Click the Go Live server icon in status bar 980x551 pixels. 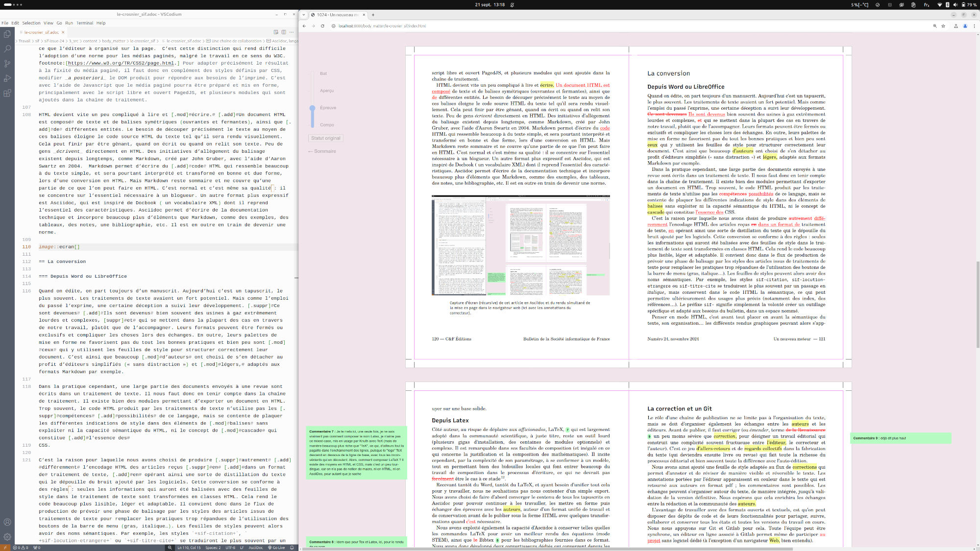click(276, 548)
